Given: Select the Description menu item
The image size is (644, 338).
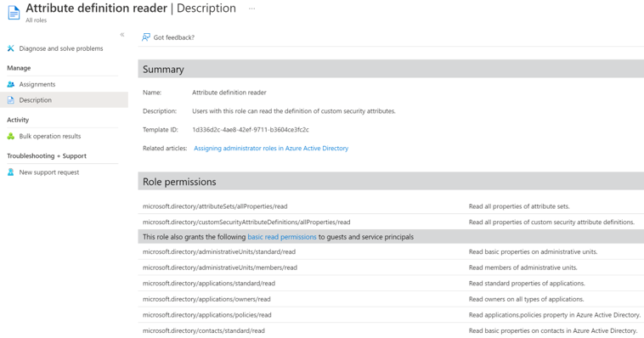Looking at the screenshot, I should click(64, 100).
